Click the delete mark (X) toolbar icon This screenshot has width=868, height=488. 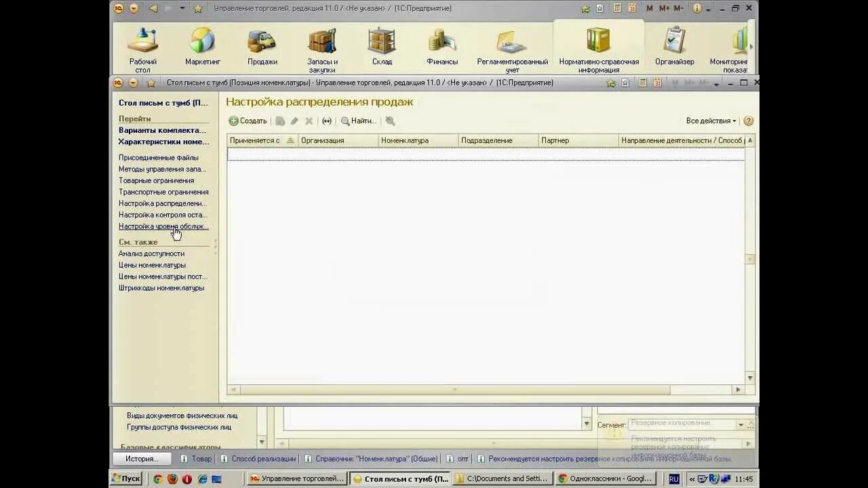tap(309, 121)
